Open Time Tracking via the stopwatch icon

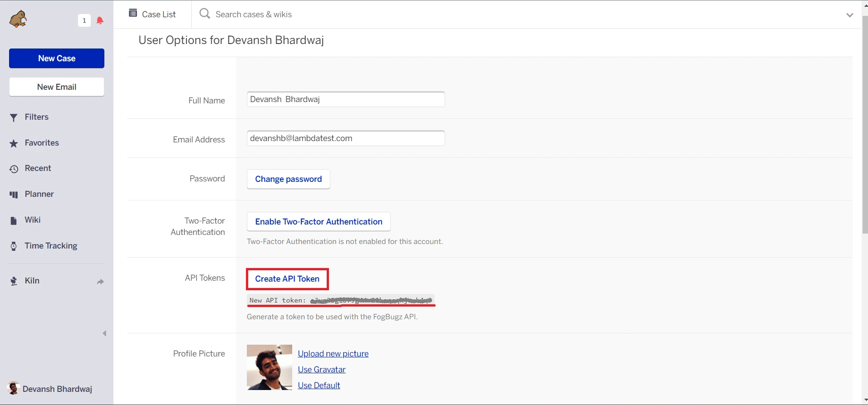click(x=14, y=246)
